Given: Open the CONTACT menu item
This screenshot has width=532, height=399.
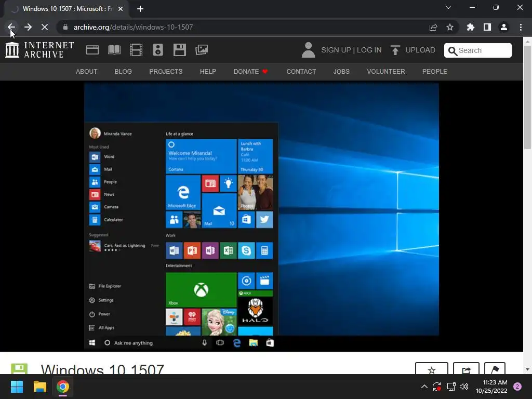Looking at the screenshot, I should tap(301, 72).
